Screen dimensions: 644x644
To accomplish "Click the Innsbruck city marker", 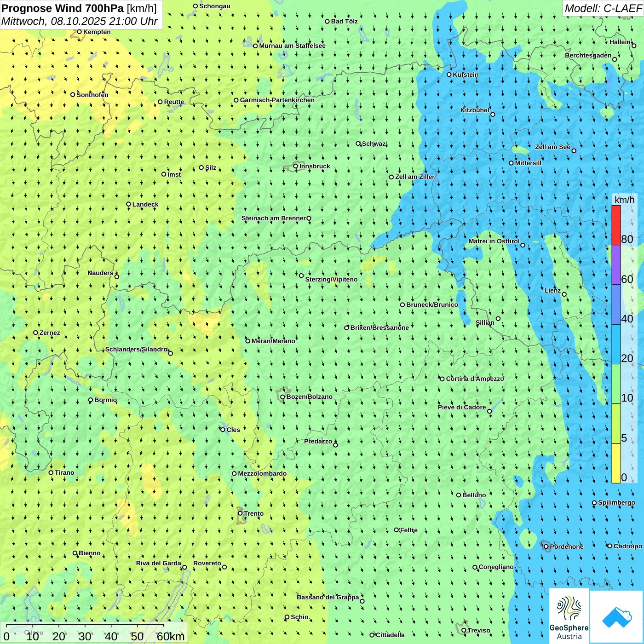I will coord(296,166).
